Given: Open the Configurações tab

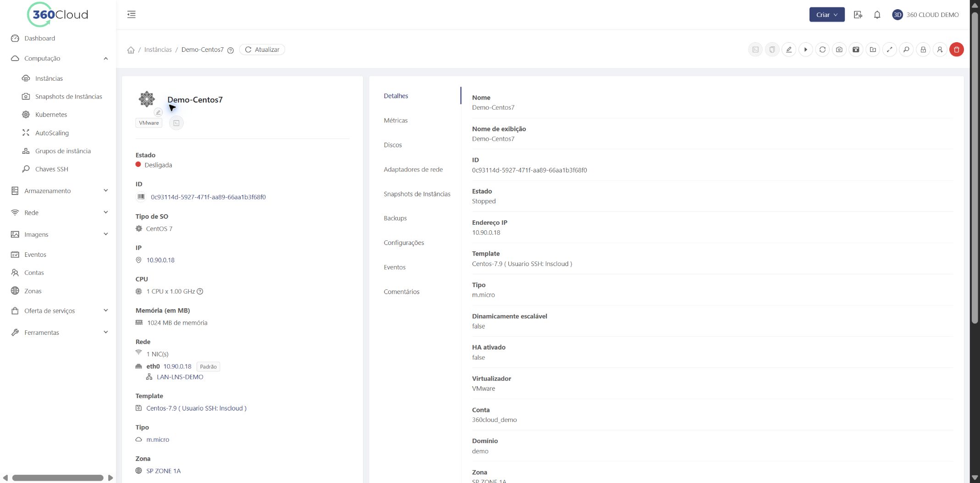Looking at the screenshot, I should point(404,243).
